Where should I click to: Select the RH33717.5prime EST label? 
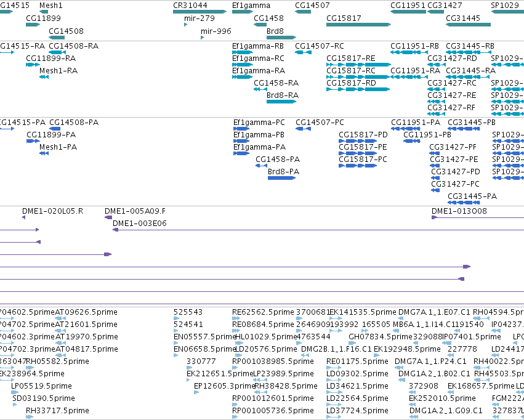pyautogui.click(x=57, y=411)
